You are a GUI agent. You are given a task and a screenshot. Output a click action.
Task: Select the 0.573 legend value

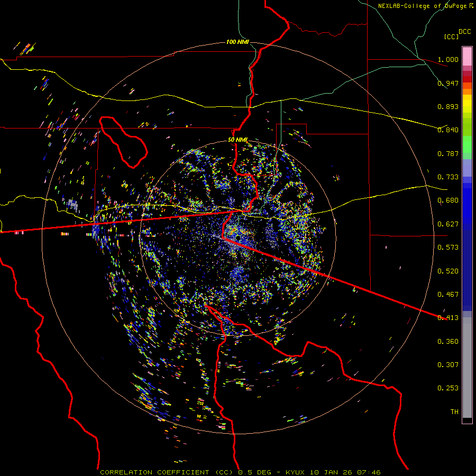coord(448,248)
